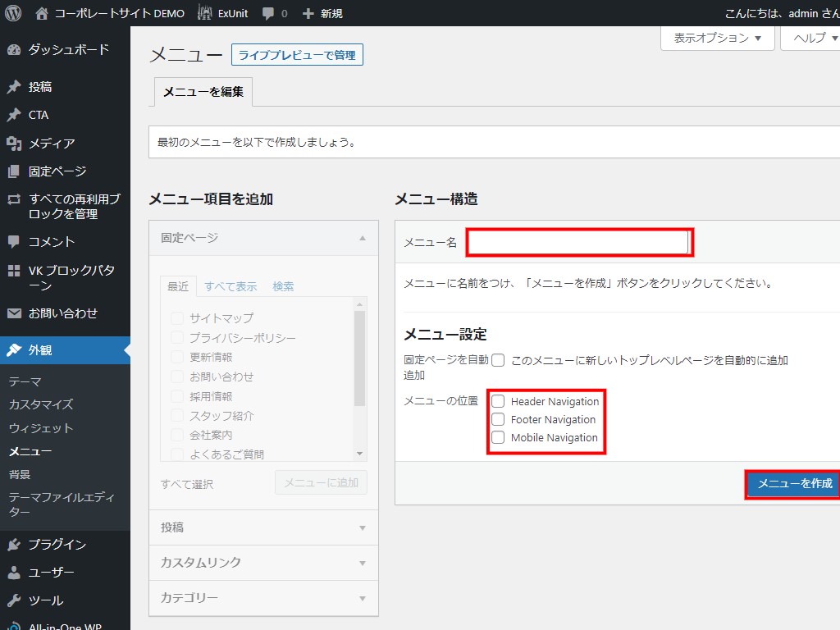Image resolution: width=840 pixels, height=630 pixels.
Task: Click the ExUnit icon in admin bar
Action: tap(205, 13)
